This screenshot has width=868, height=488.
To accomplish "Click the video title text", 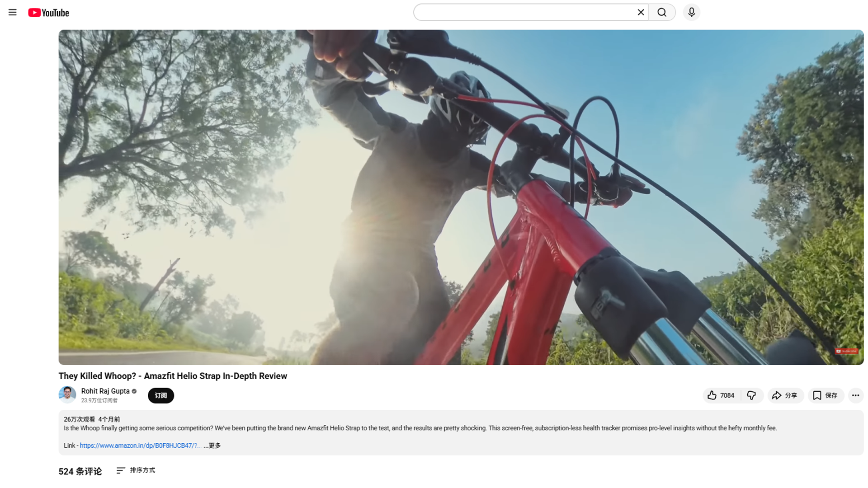I will tap(173, 376).
